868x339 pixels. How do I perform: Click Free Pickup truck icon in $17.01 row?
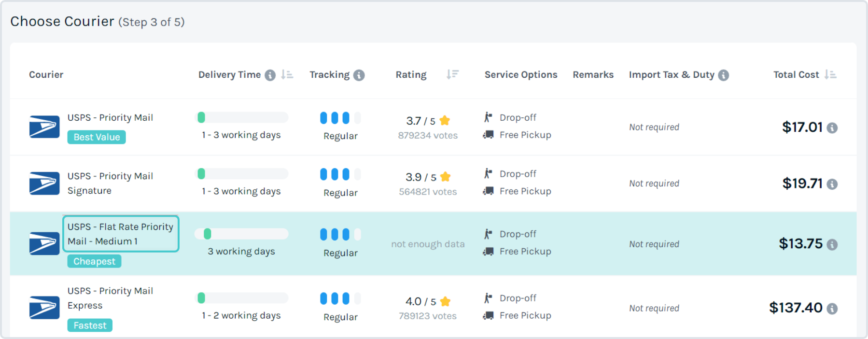tap(489, 135)
